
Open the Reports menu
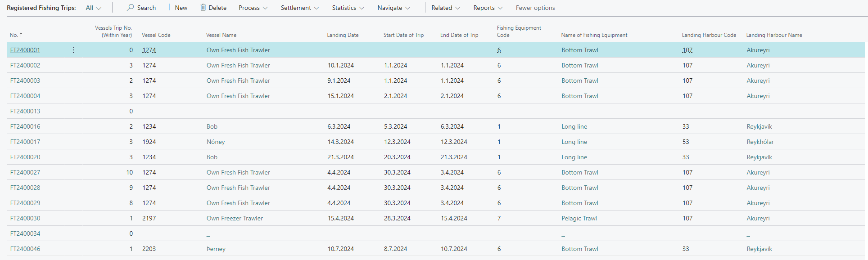coord(488,8)
